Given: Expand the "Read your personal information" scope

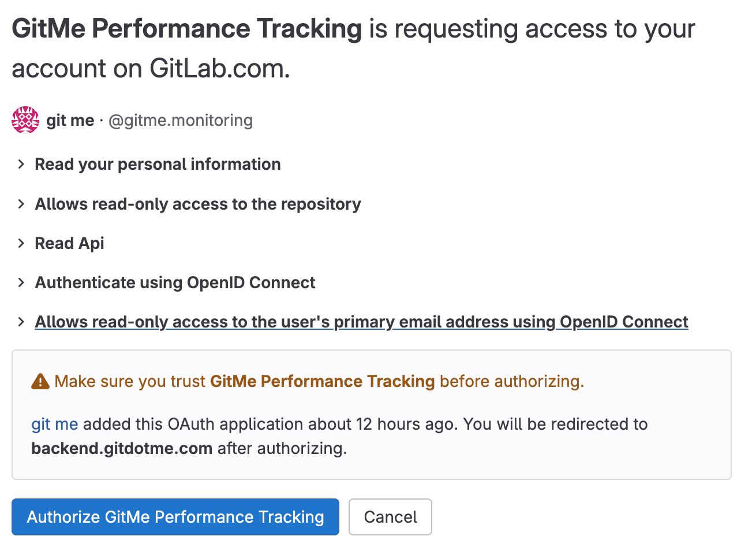Looking at the screenshot, I should [x=158, y=164].
